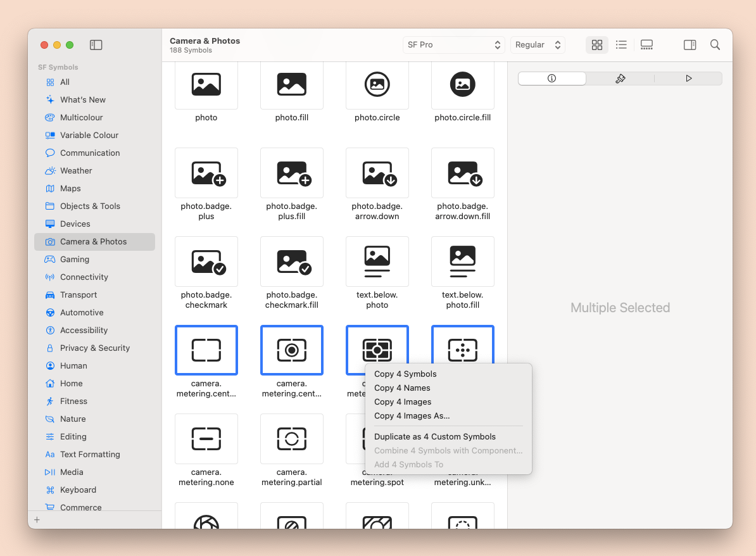Select the Info inspector tab

pos(552,78)
